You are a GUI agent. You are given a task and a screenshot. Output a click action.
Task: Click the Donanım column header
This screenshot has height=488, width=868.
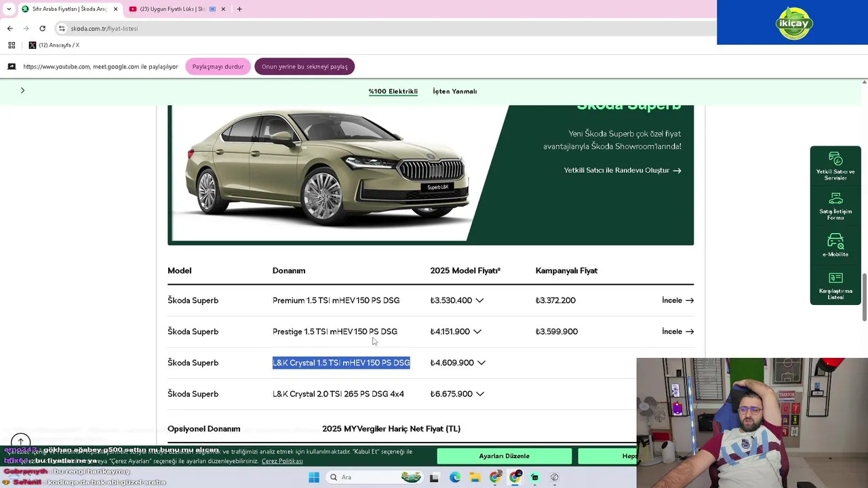pos(289,270)
